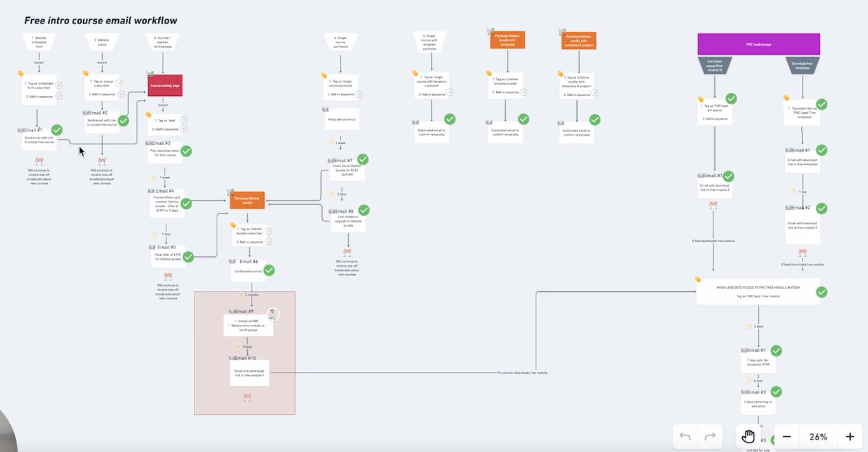Select the '1. Website embedded form' trigger shape

pyautogui.click(x=39, y=42)
